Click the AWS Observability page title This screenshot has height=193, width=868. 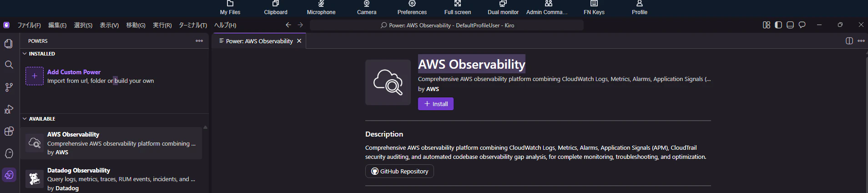tap(472, 64)
